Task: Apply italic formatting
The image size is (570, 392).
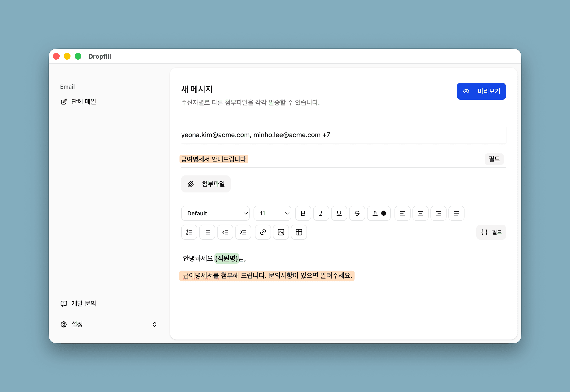Action: pyautogui.click(x=321, y=213)
